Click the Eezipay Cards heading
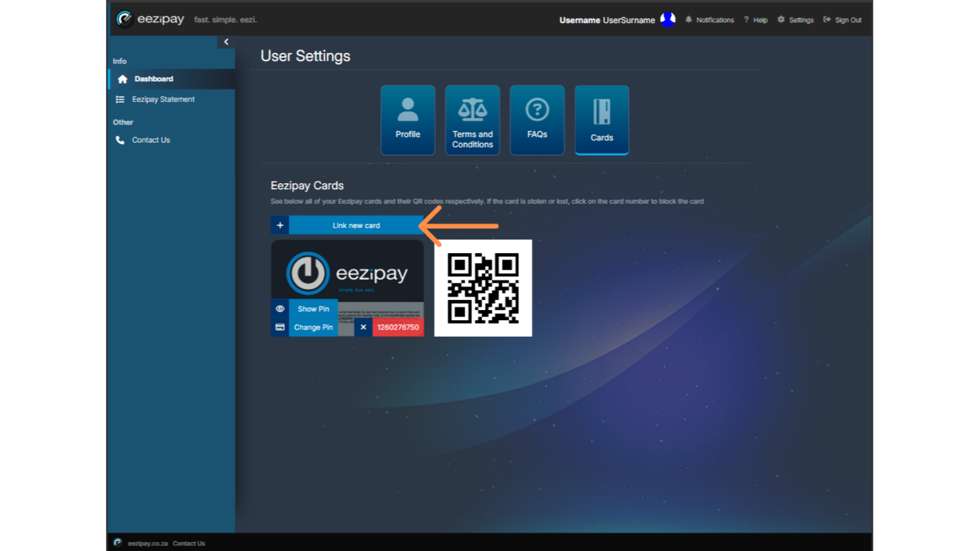Viewport: 980px width, 551px height. pyautogui.click(x=307, y=186)
